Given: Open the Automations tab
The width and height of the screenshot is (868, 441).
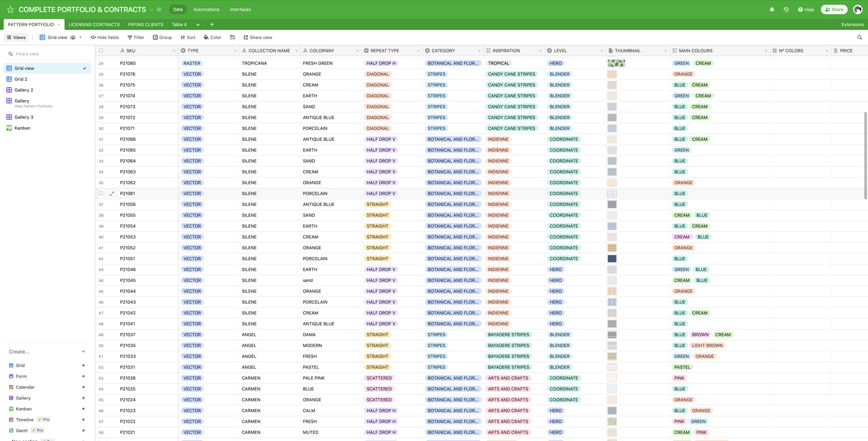Looking at the screenshot, I should [206, 10].
